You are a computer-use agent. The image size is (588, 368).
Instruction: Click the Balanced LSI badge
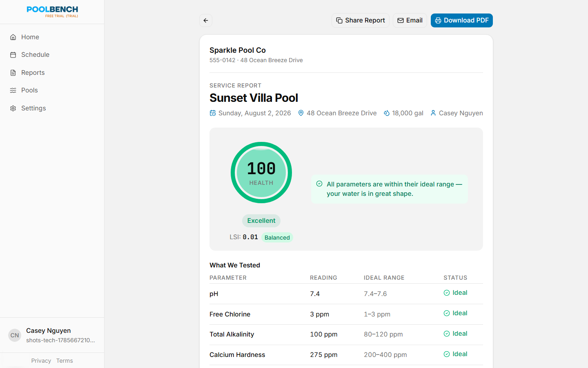[277, 238]
